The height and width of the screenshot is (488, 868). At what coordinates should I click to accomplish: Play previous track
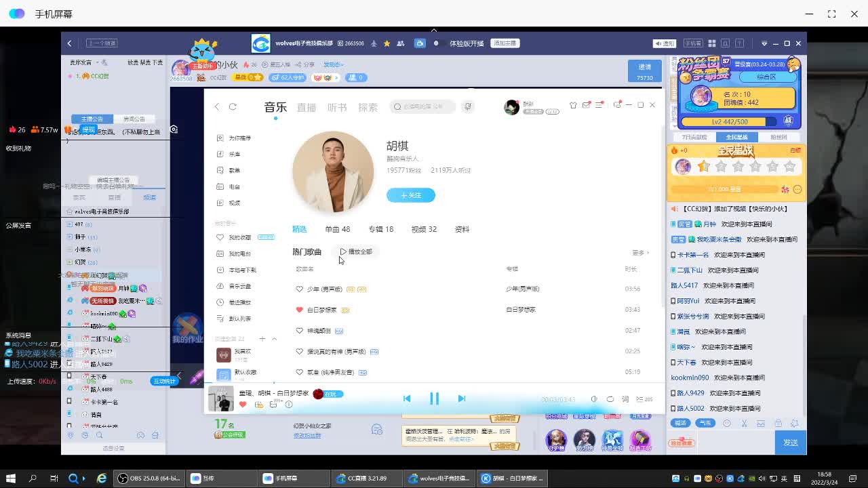click(x=407, y=399)
